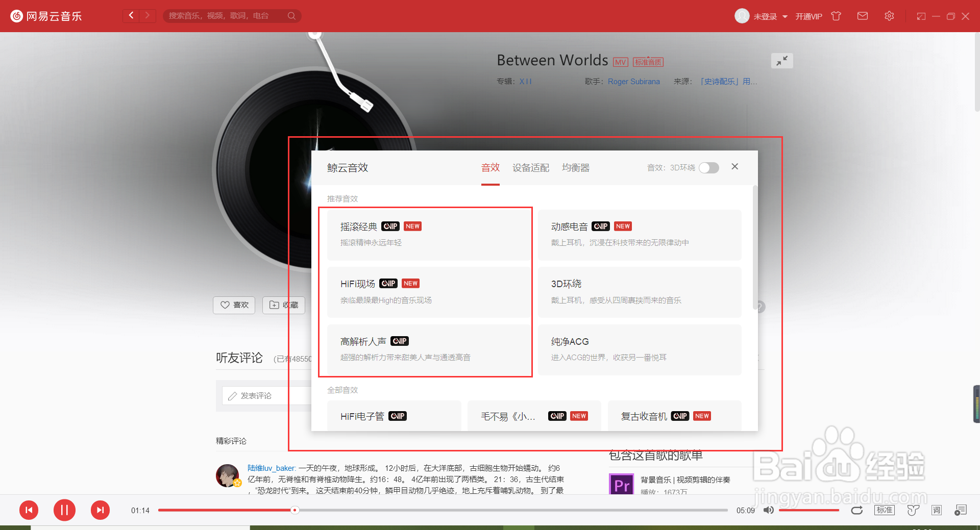Screen dimensions: 980x530
Task: Click the 发表评论 comment field
Action: coord(266,396)
